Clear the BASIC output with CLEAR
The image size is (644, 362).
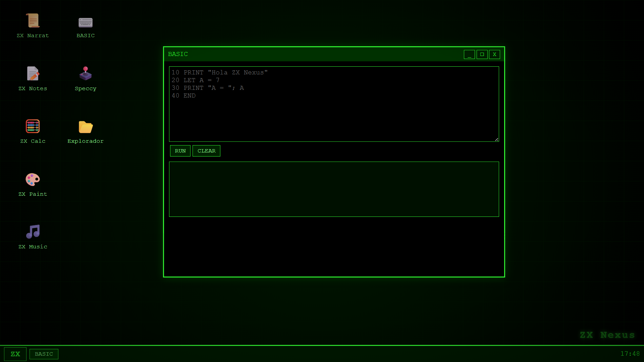206,151
